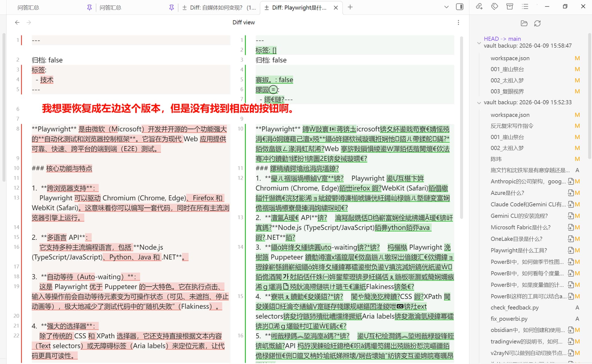Select Playwright是什么工具? in the commit list

519,250
